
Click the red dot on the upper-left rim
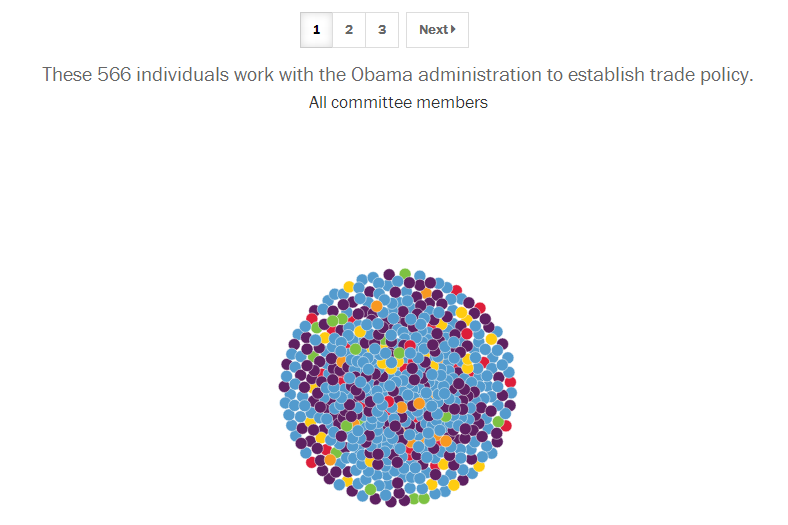click(x=312, y=318)
